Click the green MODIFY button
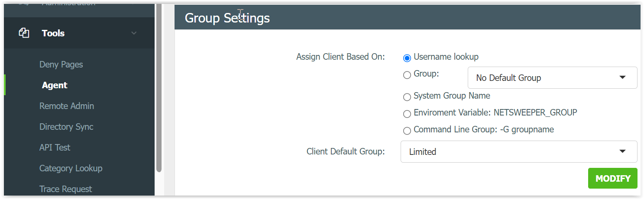Screen dimensions: 644x199 tap(612, 178)
